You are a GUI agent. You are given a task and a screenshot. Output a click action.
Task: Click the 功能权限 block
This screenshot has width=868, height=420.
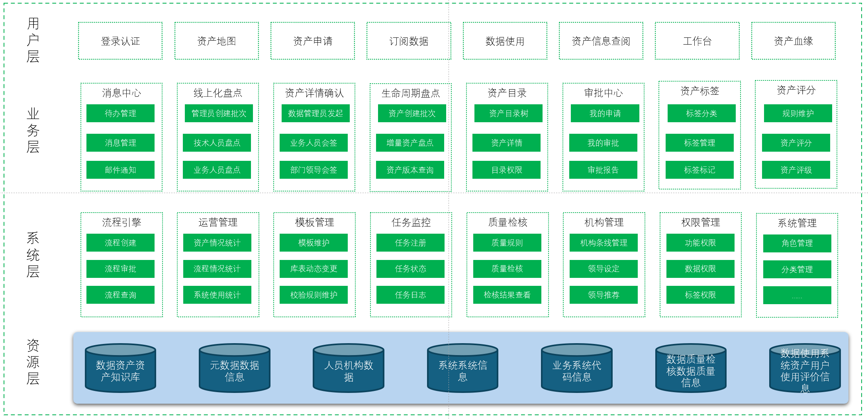coord(700,243)
